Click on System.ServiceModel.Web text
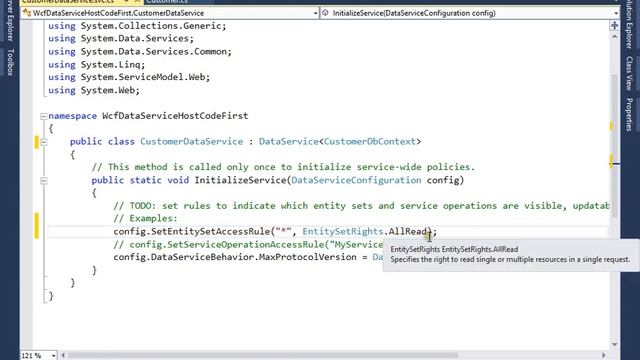The width and height of the screenshot is (640, 360). pos(145,77)
